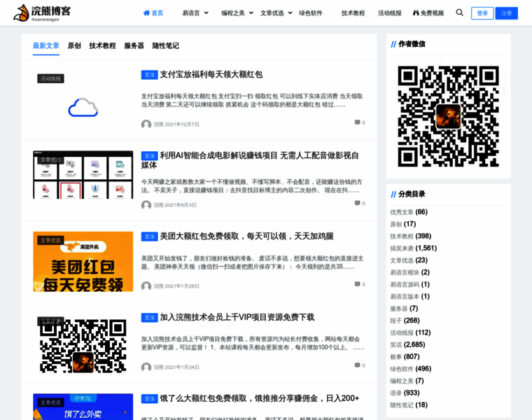The image size is (532, 420).
Task: Open the AI video project thumbnail
Action: (x=83, y=175)
